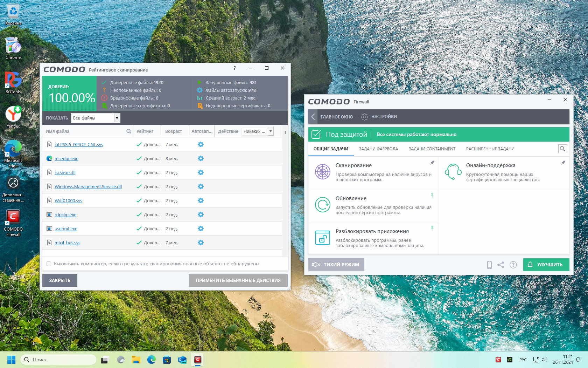Click the Update circular arrow icon
Viewport: 588px width, 368px height.
click(322, 205)
